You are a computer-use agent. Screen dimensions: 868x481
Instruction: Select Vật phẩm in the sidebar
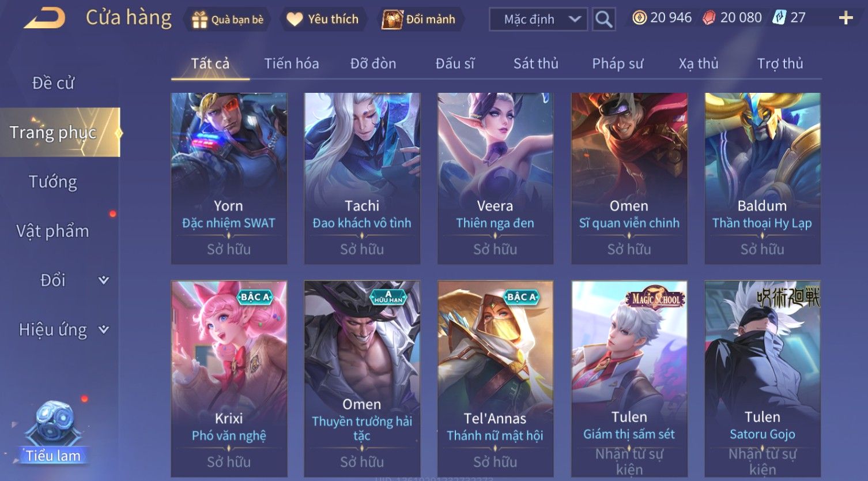(x=53, y=231)
